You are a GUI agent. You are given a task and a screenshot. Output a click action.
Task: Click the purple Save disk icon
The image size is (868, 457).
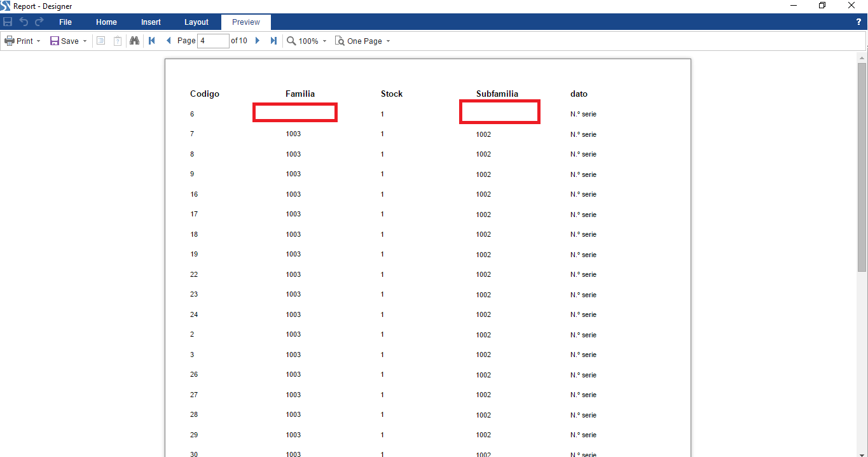coord(55,41)
